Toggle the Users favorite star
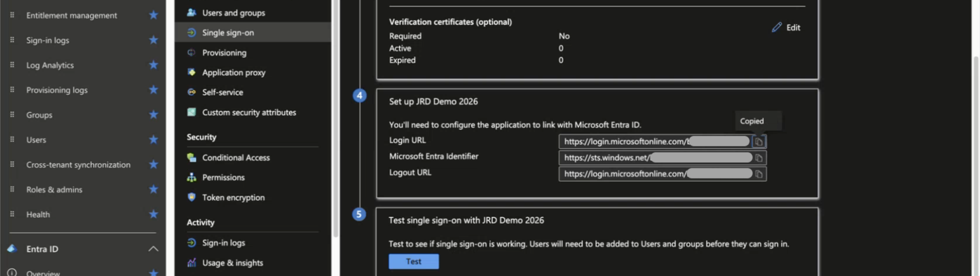The height and width of the screenshot is (276, 980). [153, 139]
